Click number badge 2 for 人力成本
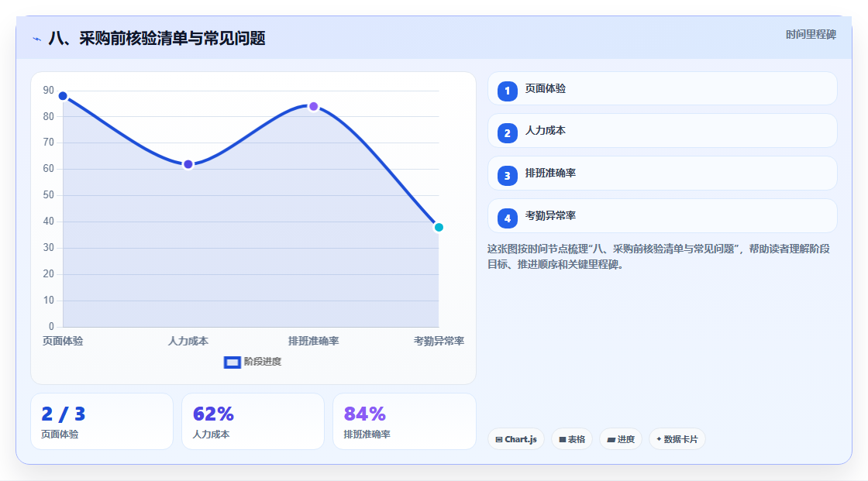The height and width of the screenshot is (481, 868). [x=507, y=133]
